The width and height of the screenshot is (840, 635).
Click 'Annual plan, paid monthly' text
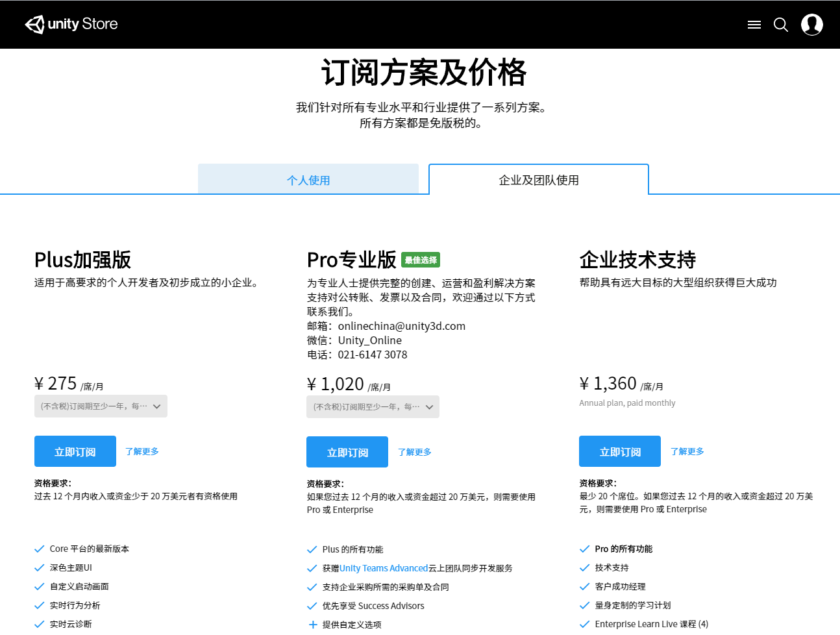coord(627,403)
